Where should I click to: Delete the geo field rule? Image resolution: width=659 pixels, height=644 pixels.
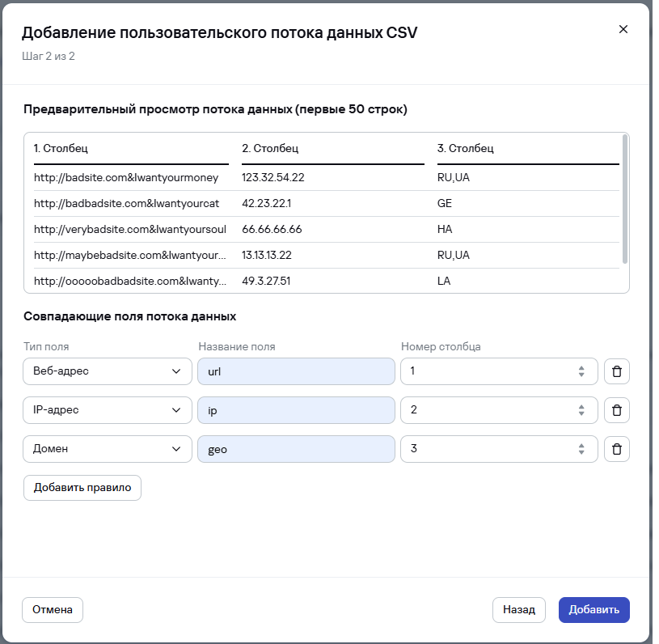pos(617,449)
